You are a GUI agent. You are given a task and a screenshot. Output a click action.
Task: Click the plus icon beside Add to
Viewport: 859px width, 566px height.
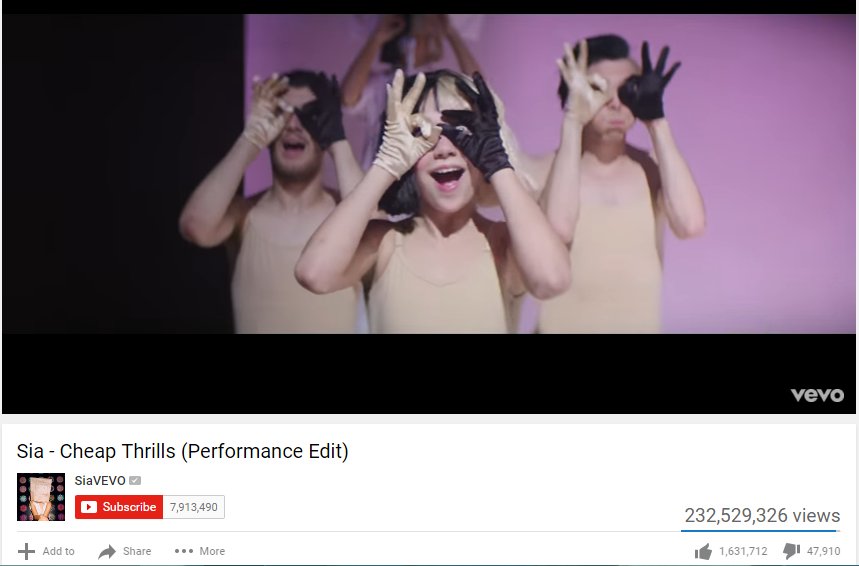point(26,551)
